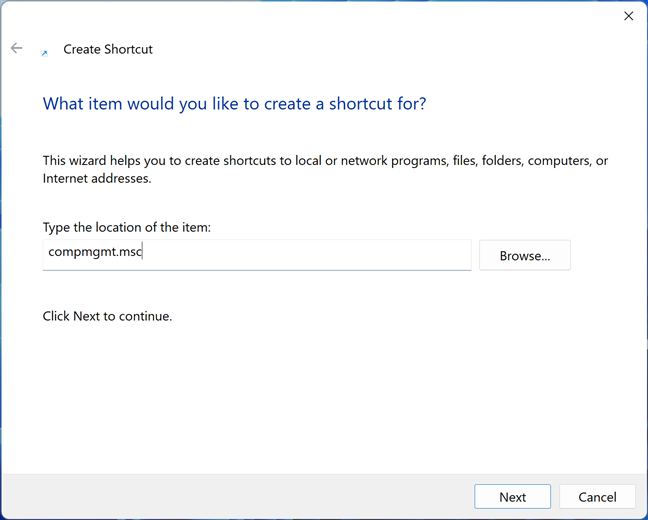Click the 'Internet addresses.' text line
The image size is (648, 520).
[x=97, y=179]
